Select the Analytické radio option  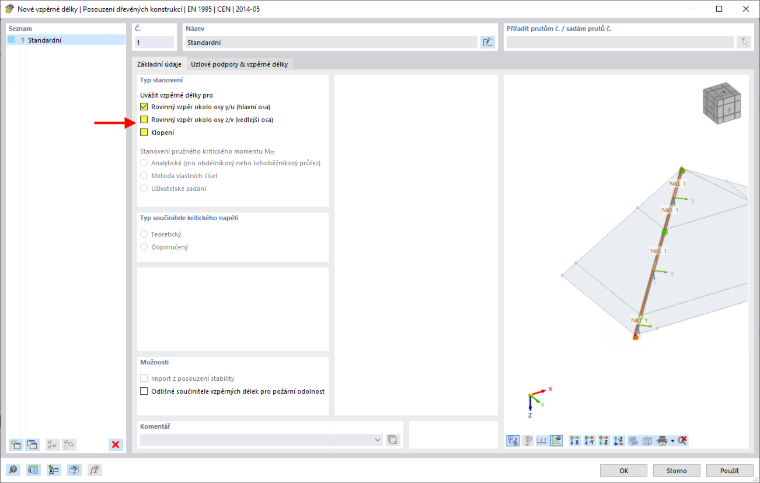tap(144, 163)
